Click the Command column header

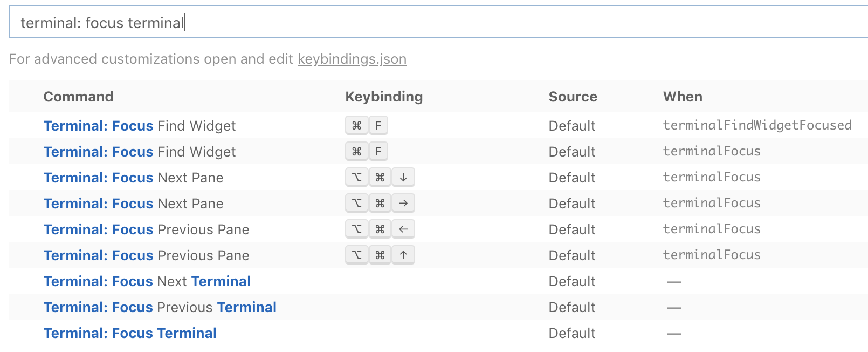78,97
